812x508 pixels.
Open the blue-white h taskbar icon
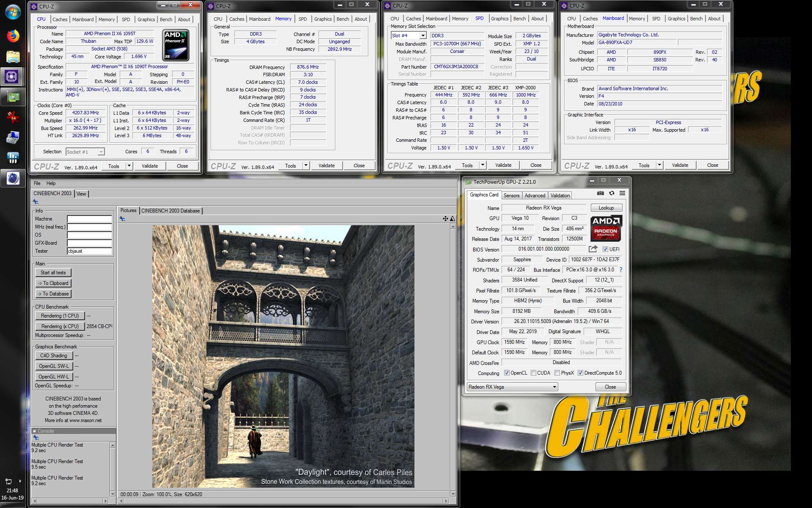[13, 157]
